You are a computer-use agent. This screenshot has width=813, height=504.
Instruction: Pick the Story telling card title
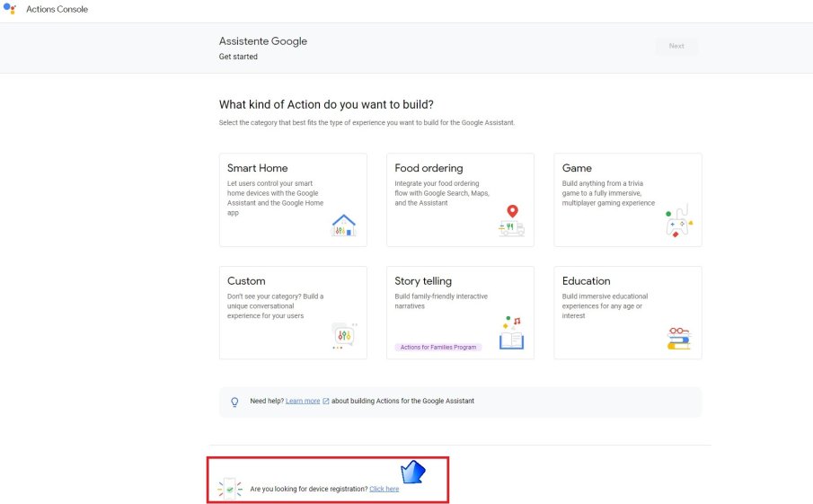[423, 281]
